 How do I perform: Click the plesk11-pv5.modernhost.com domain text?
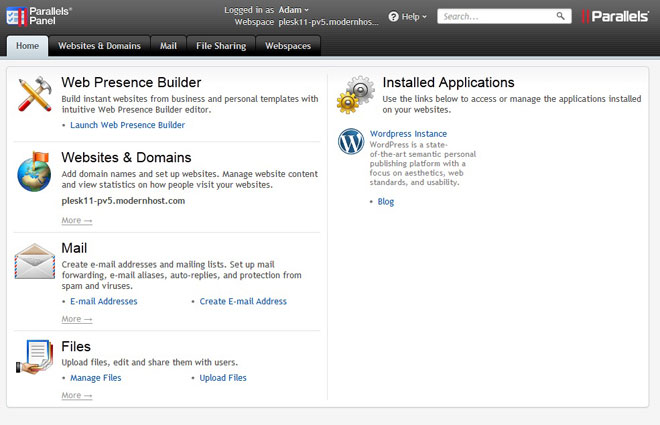pyautogui.click(x=123, y=201)
